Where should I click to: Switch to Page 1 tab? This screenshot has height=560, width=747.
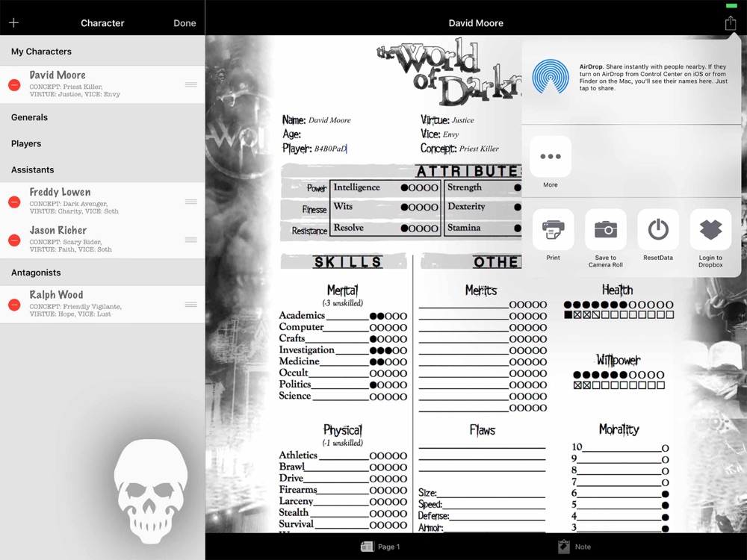380,547
